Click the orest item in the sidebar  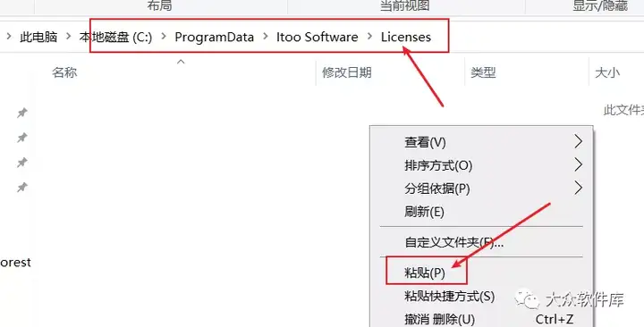coord(15,262)
